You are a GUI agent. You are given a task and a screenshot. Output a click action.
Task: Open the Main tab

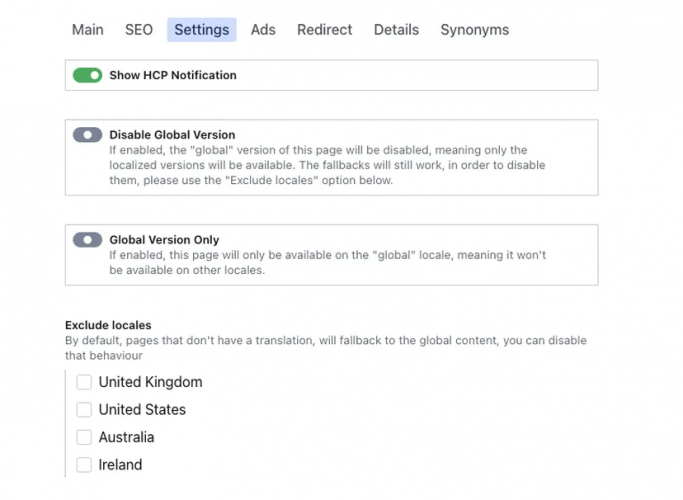88,30
